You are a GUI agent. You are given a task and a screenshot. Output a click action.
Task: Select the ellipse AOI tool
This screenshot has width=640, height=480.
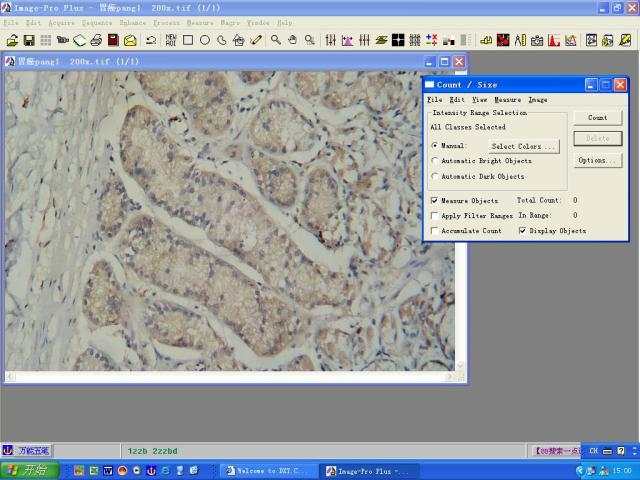pos(204,41)
